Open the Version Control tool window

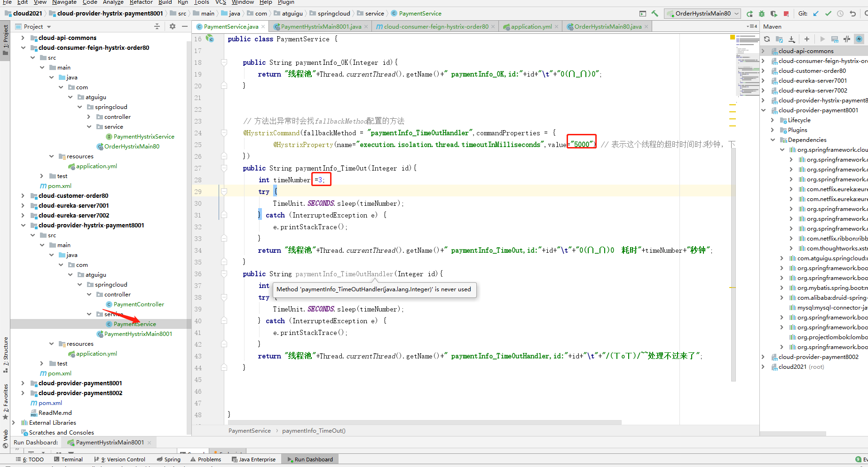coord(119,459)
